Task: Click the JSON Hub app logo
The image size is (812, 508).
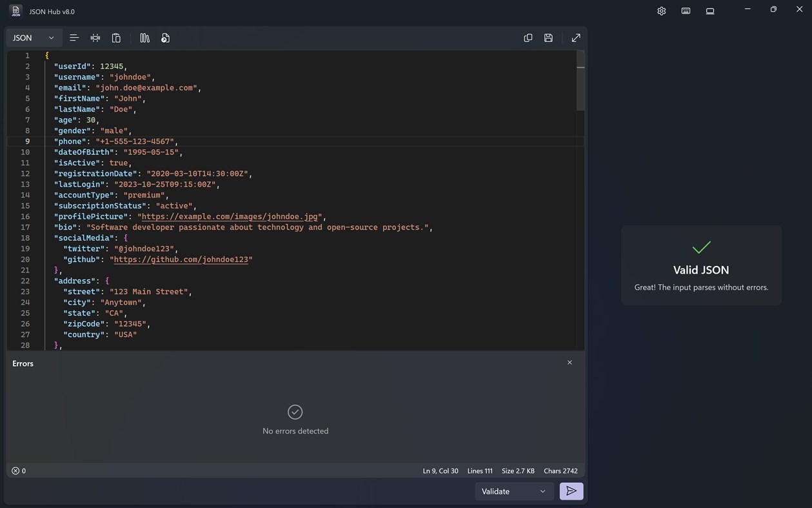Action: [15, 11]
